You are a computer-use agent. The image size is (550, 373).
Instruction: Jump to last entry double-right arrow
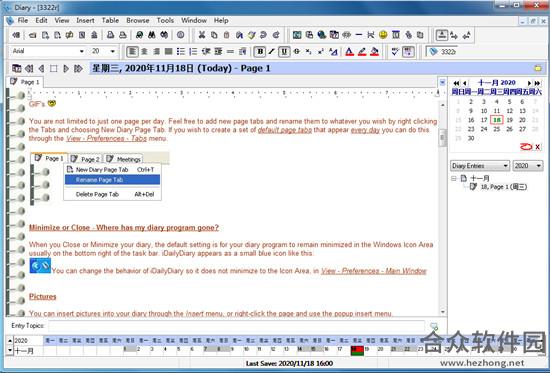click(78, 68)
